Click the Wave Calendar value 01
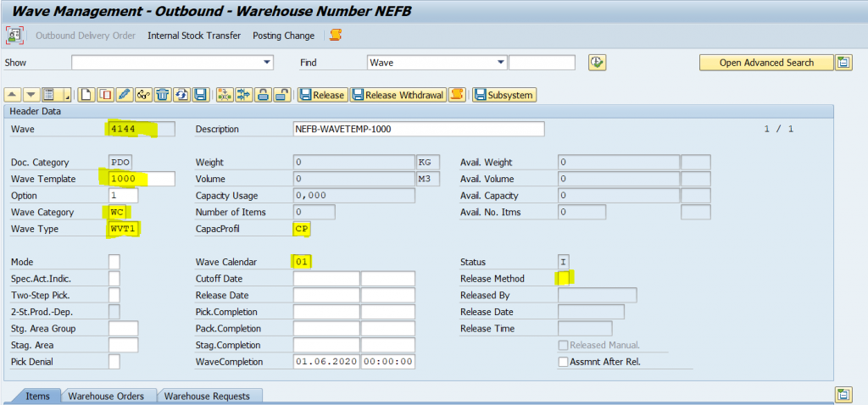868x405 pixels. coord(302,262)
